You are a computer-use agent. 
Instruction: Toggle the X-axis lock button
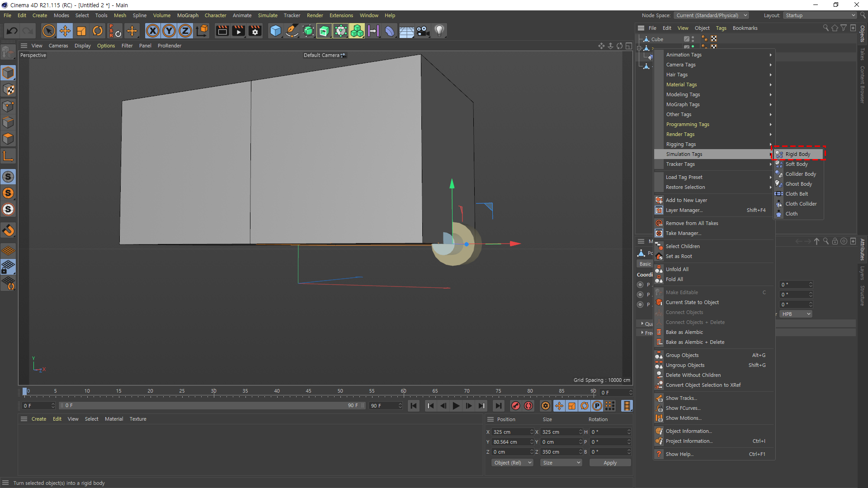[x=153, y=31]
